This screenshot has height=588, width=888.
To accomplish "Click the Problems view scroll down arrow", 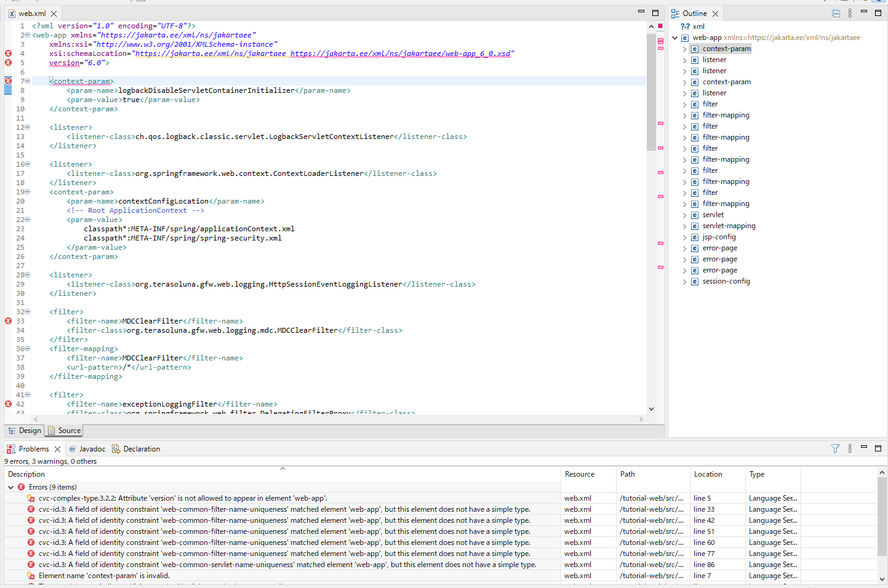I will (882, 579).
